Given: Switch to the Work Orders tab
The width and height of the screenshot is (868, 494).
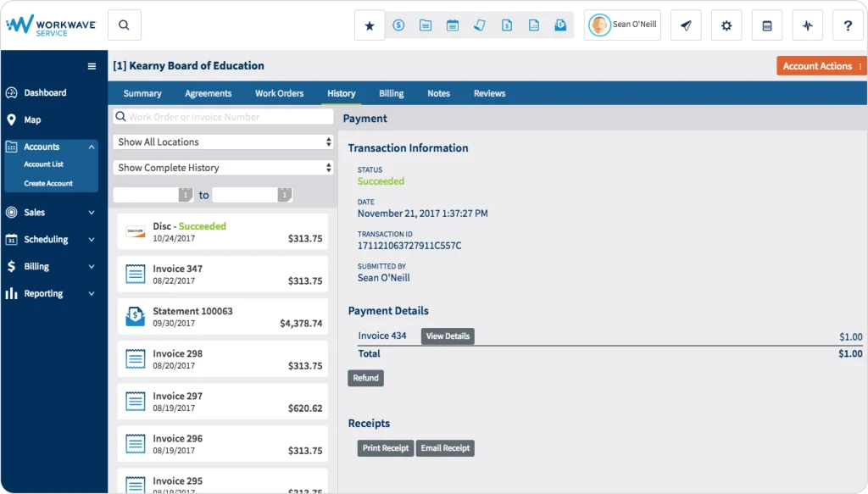Looking at the screenshot, I should coord(279,93).
